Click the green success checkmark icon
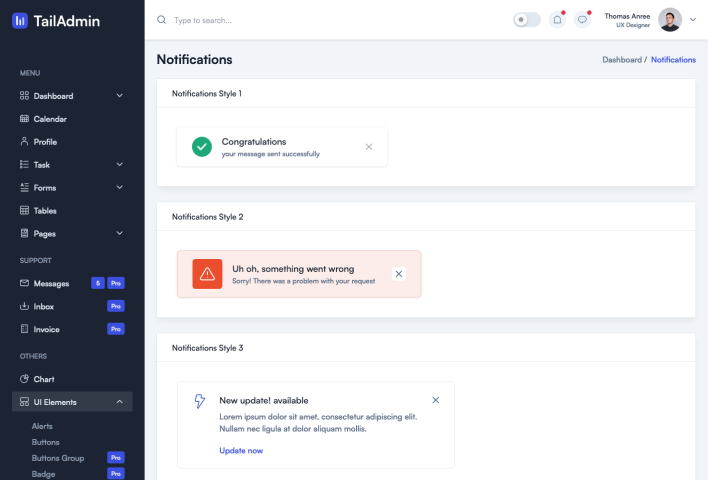Image resolution: width=708 pixels, height=480 pixels. coord(202,147)
